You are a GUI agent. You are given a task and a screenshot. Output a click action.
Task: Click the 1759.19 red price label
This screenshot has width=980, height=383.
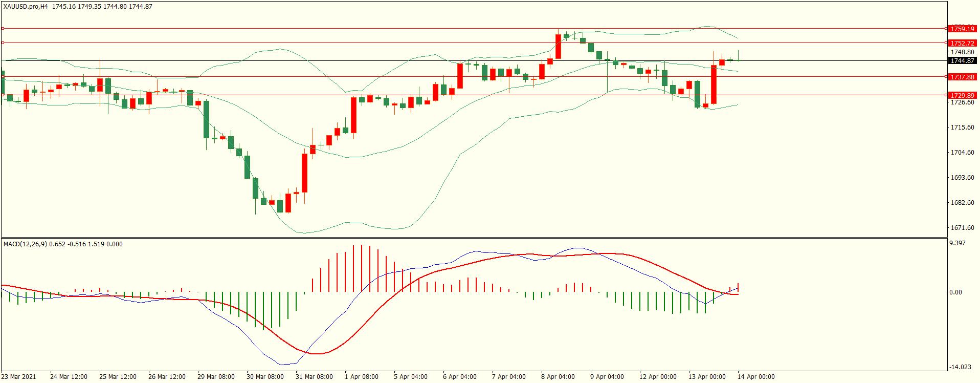click(x=962, y=29)
